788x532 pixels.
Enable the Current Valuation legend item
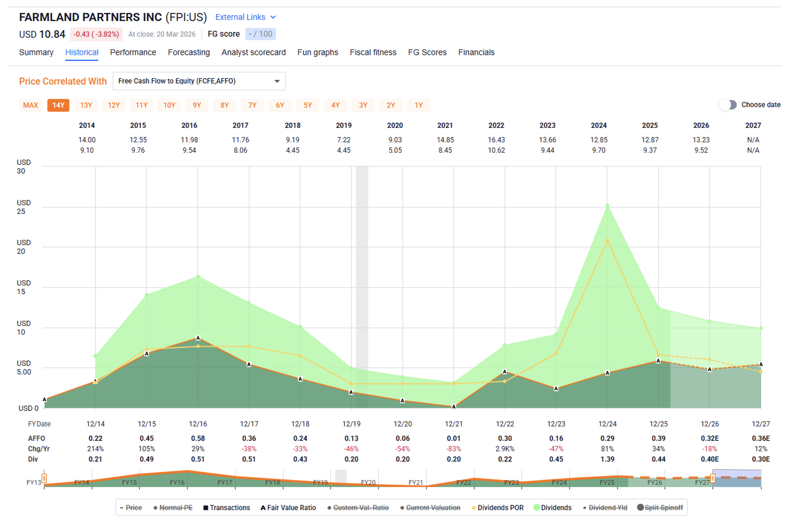[x=433, y=508]
